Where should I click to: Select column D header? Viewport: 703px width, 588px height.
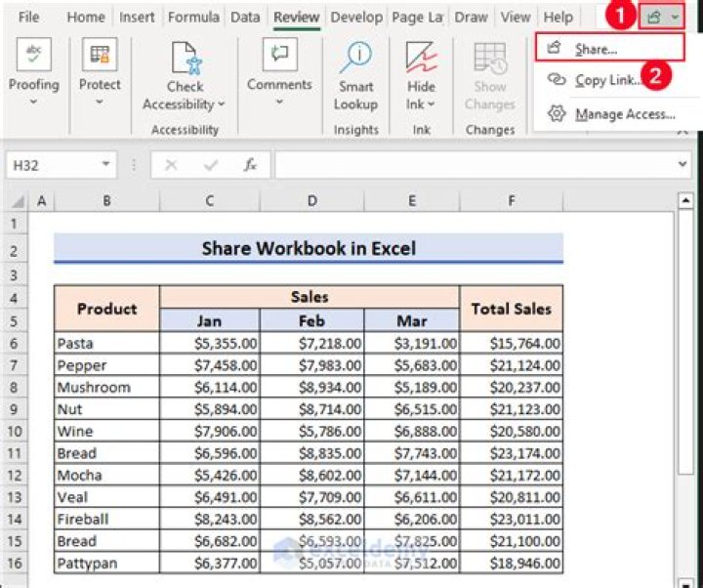[x=312, y=201]
